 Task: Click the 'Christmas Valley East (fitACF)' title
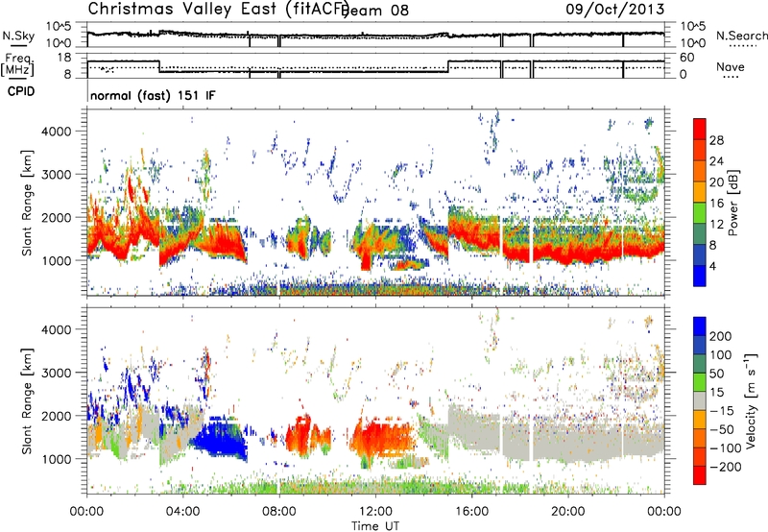click(218, 10)
